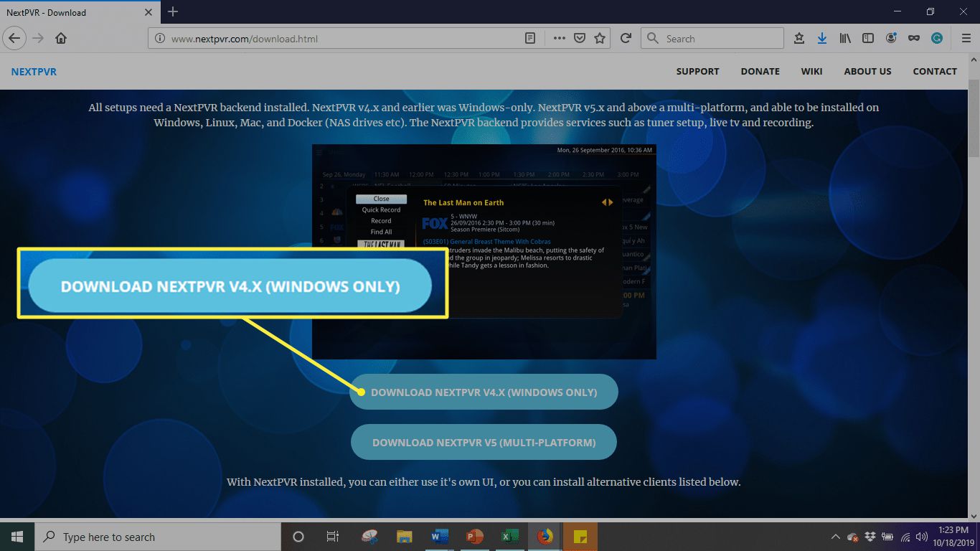Click the site information icon in address bar
Viewport: 980px width, 551px height.
(x=159, y=39)
